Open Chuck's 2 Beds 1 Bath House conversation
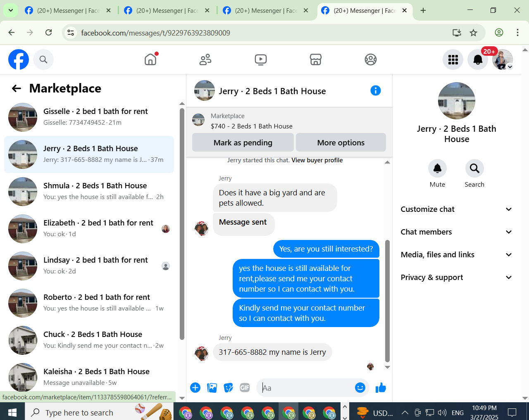 pos(89,340)
